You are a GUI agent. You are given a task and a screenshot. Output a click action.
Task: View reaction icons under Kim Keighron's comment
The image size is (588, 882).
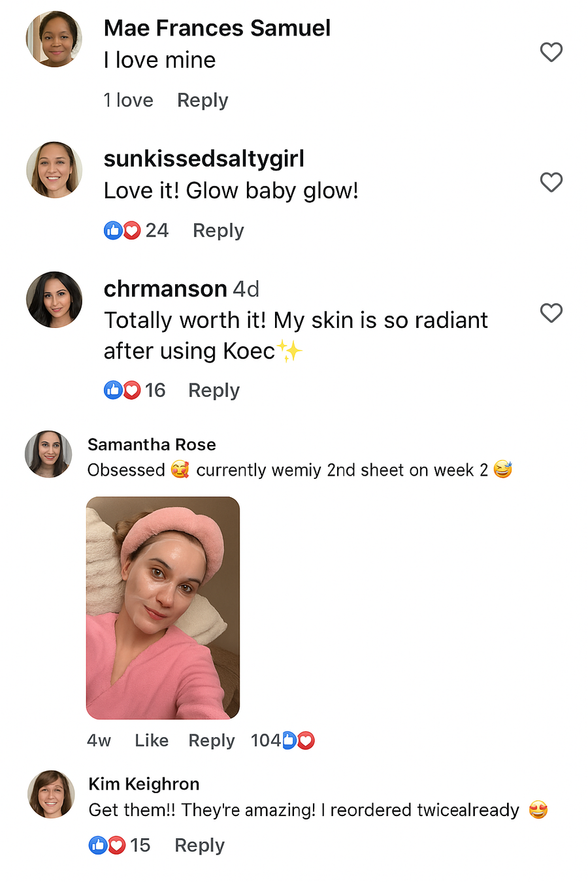tap(107, 845)
